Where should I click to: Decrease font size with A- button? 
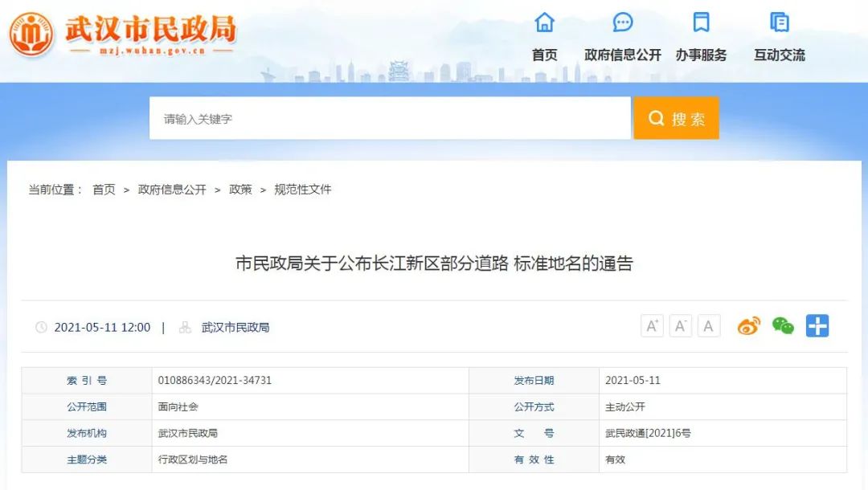tap(680, 326)
